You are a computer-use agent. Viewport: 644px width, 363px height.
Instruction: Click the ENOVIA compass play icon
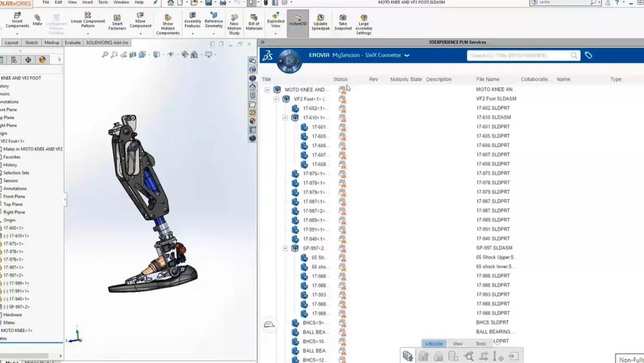point(289,61)
